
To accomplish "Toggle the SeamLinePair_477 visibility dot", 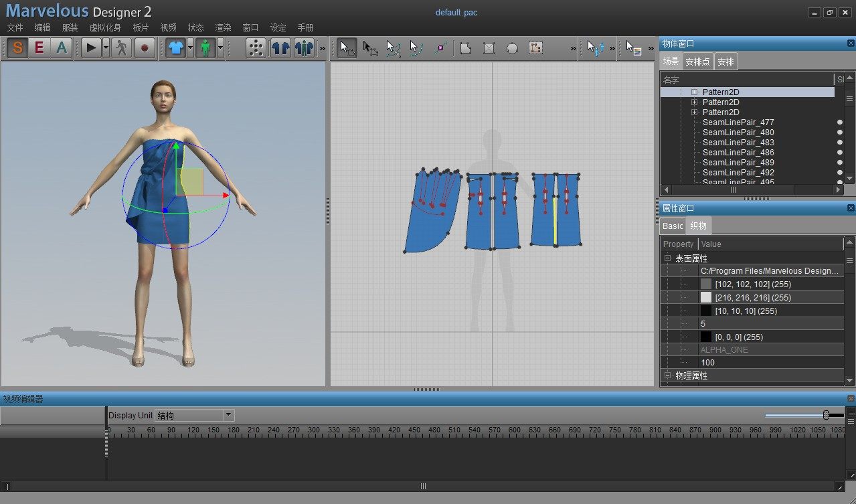I will [840, 122].
